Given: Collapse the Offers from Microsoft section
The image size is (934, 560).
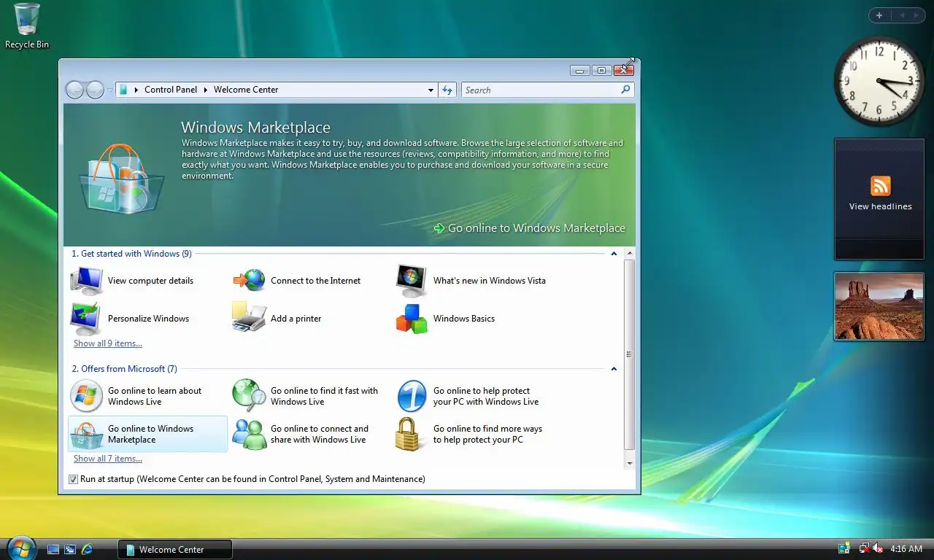Looking at the screenshot, I should pos(614,369).
